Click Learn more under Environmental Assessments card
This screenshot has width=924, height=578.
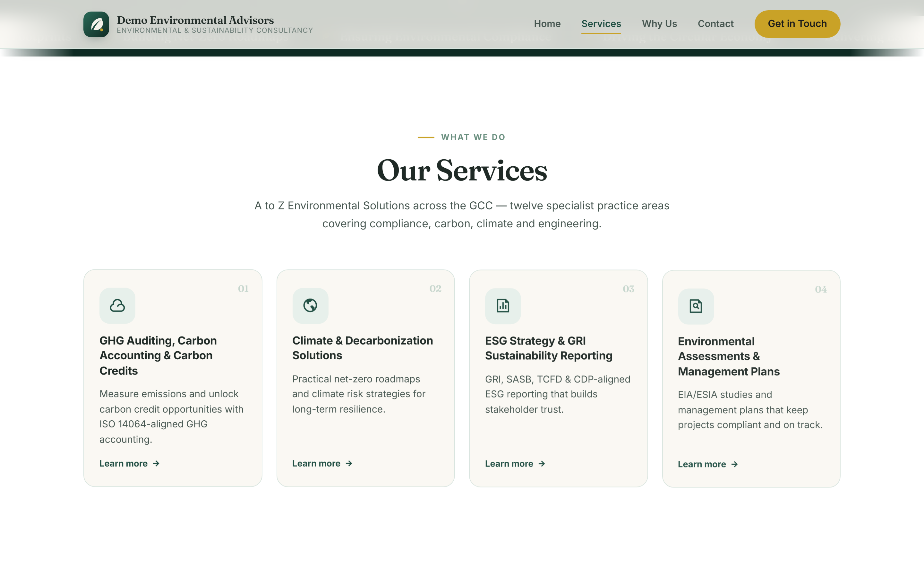click(x=708, y=464)
